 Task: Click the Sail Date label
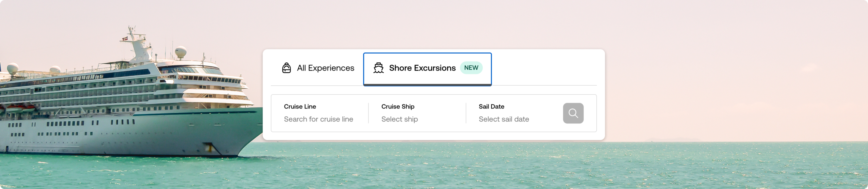point(491,106)
